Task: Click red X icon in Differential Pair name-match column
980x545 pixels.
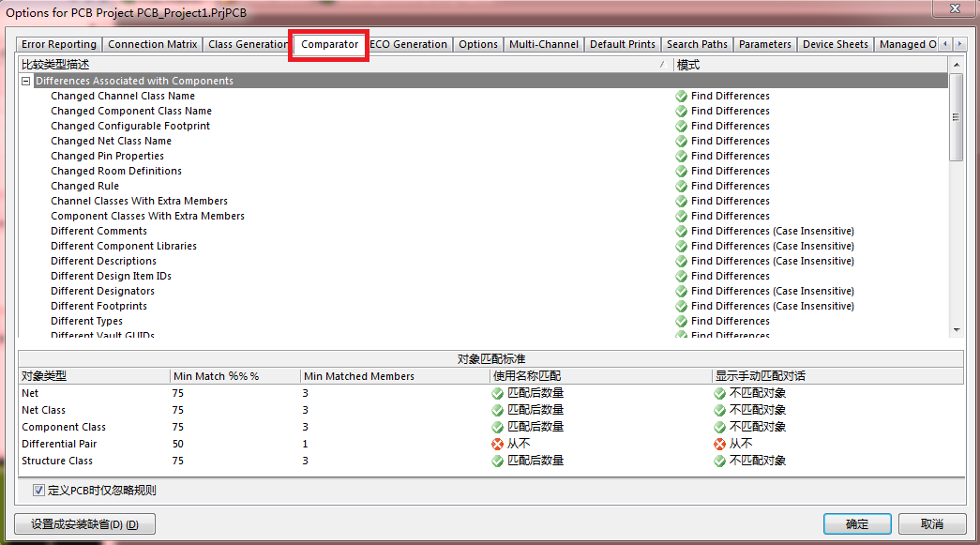Action: point(497,444)
